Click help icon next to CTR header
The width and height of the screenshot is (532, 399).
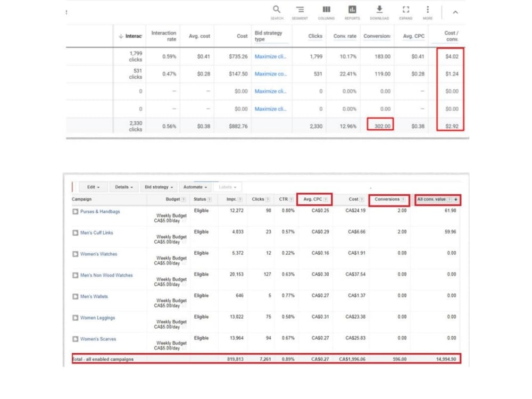291,199
